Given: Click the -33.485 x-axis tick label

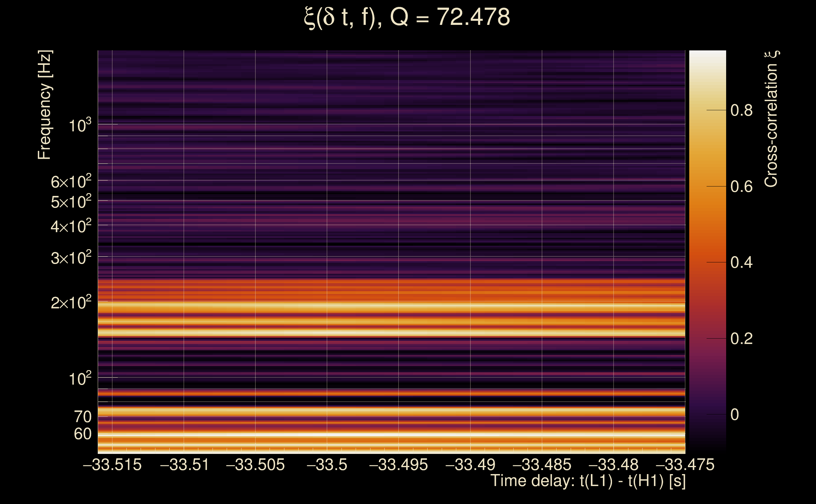Looking at the screenshot, I should (542, 465).
